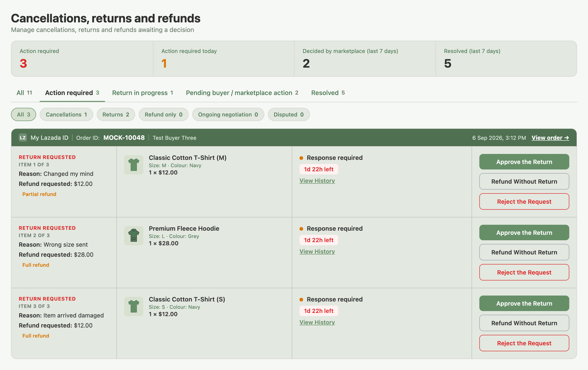
Task: Click the Action required today summary card
Action: click(224, 59)
